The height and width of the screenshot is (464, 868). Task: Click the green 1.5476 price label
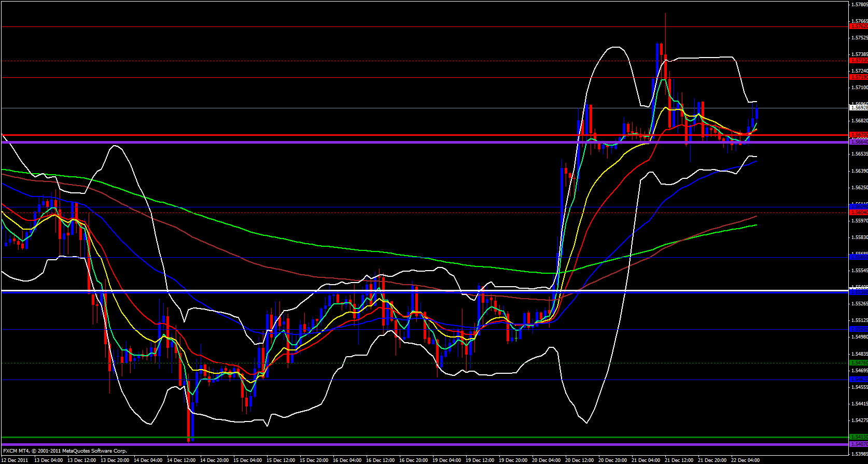pyautogui.click(x=858, y=363)
